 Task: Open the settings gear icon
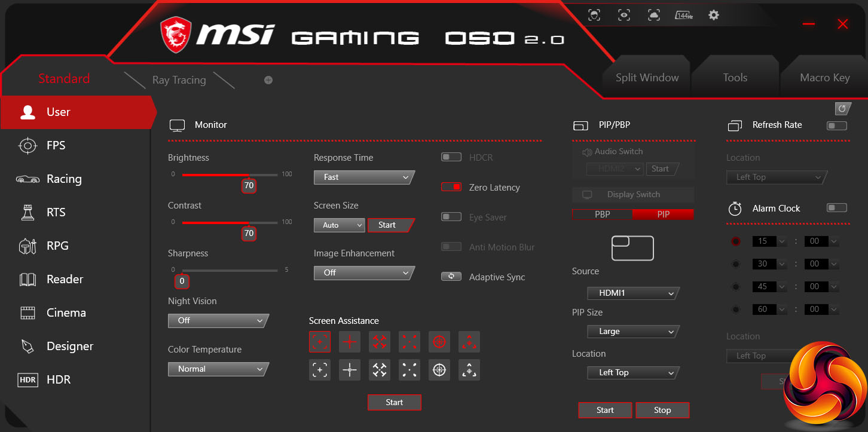point(713,16)
